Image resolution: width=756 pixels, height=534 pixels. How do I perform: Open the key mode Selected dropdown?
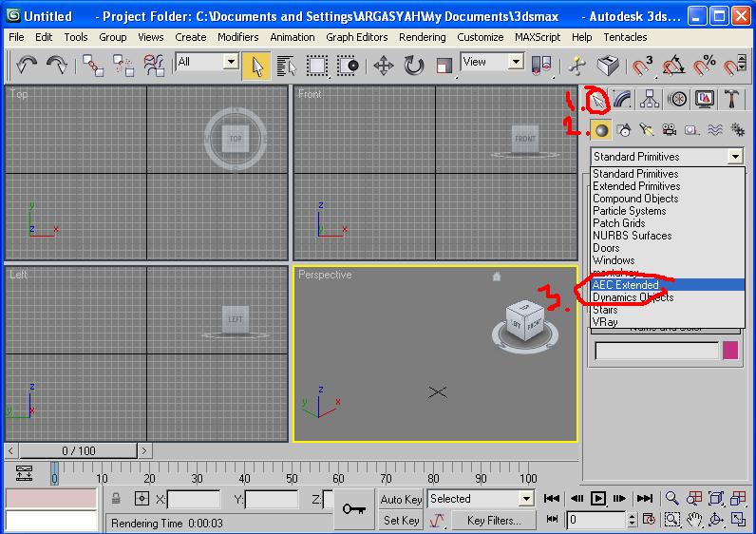coord(526,498)
